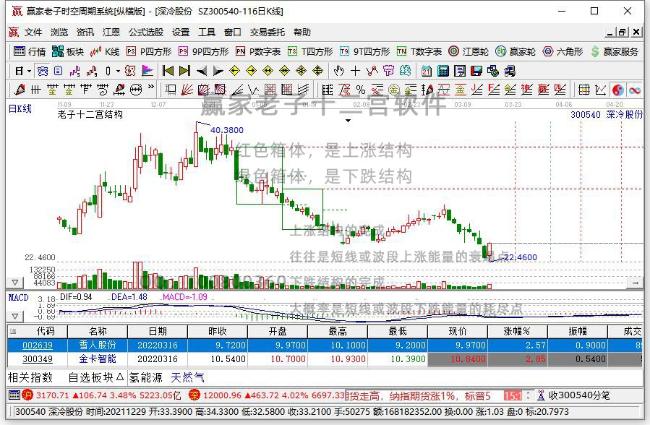Open 赢家服务 dollar-sign service button
Screen dimensions: 650x425
point(614,51)
